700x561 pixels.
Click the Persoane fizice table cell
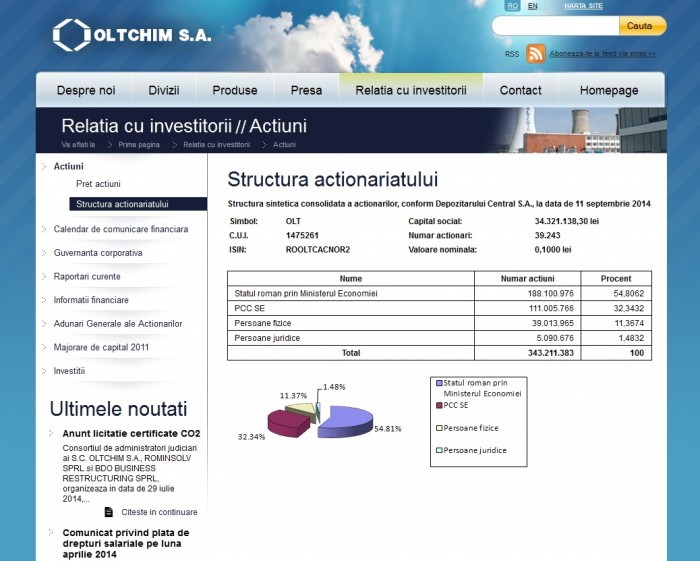click(x=351, y=323)
